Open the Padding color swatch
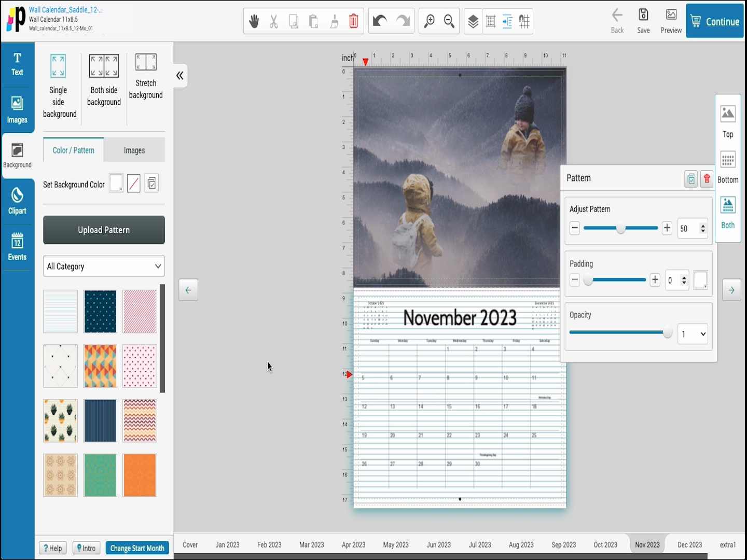Image resolution: width=747 pixels, height=560 pixels. tap(700, 280)
